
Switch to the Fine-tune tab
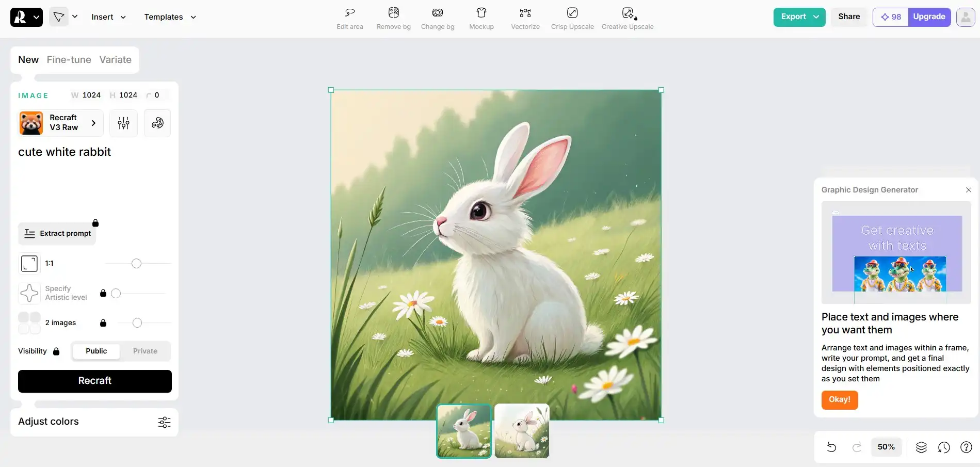[69, 59]
